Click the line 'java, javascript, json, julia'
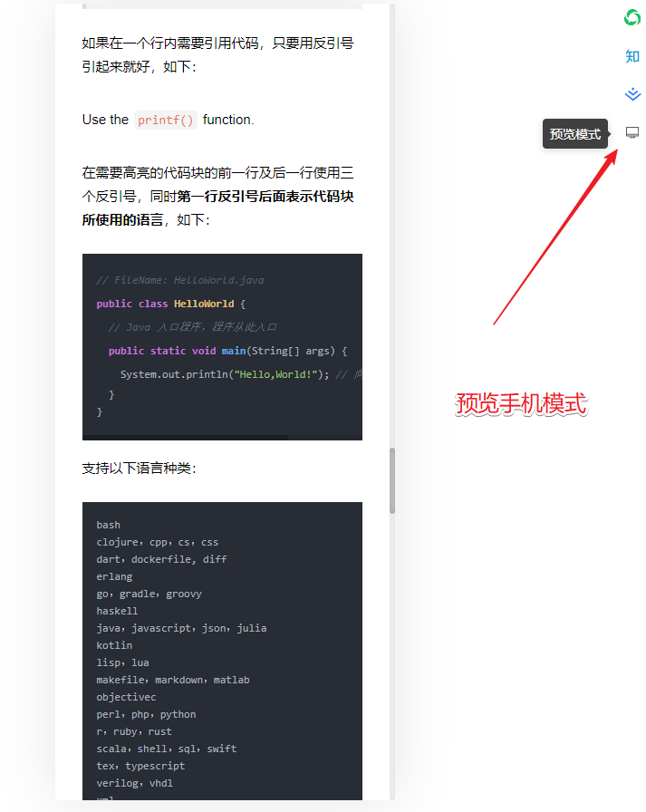Image resolution: width=646 pixels, height=812 pixels. (182, 628)
